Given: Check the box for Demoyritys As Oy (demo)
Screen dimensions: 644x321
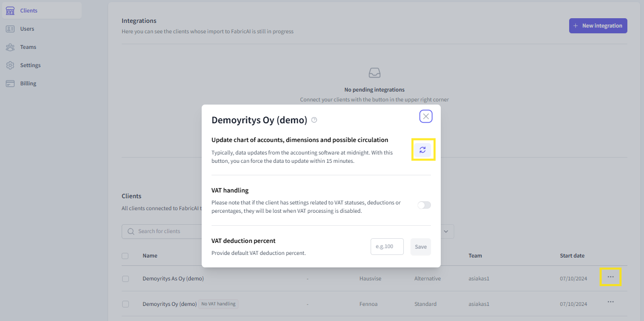Looking at the screenshot, I should point(125,279).
